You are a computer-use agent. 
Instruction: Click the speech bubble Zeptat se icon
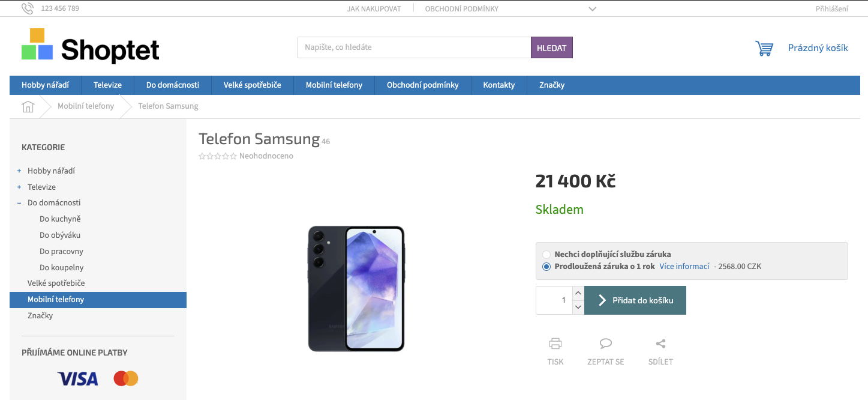tap(606, 344)
